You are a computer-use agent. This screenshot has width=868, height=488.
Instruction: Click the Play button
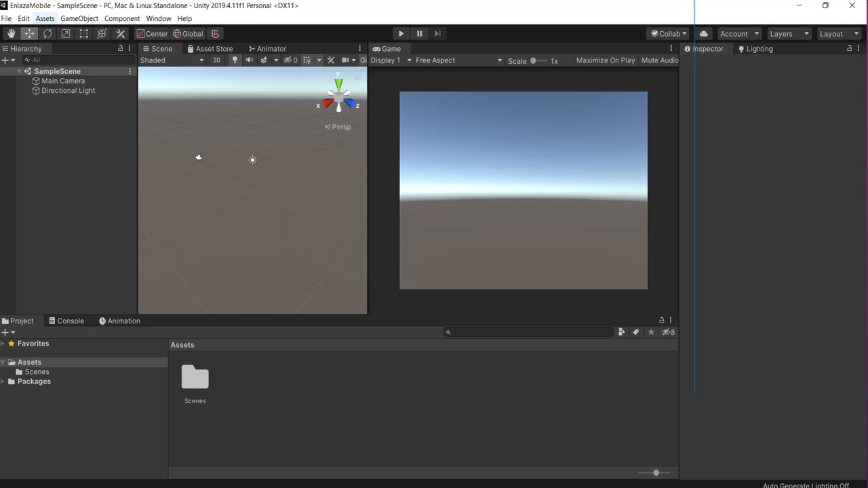401,34
